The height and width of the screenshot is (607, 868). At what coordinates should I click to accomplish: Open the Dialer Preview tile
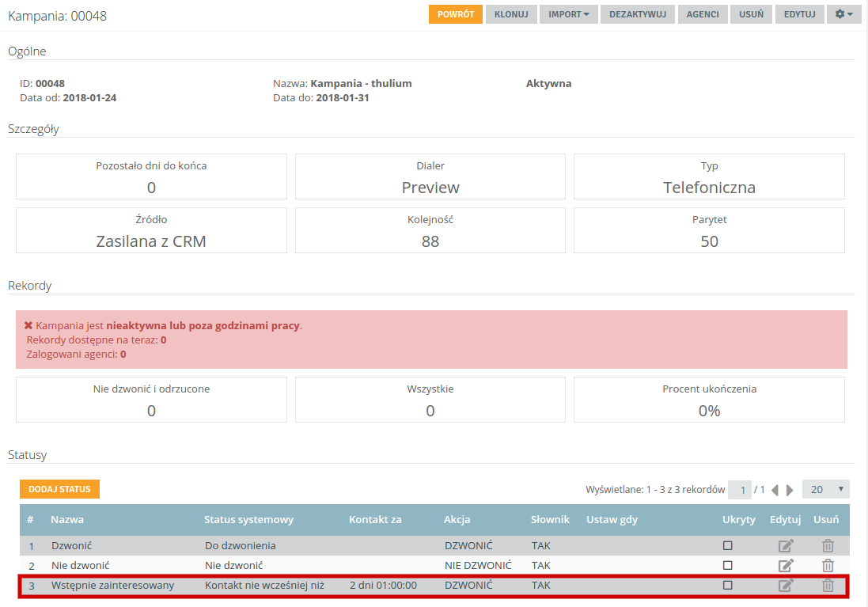click(x=430, y=176)
